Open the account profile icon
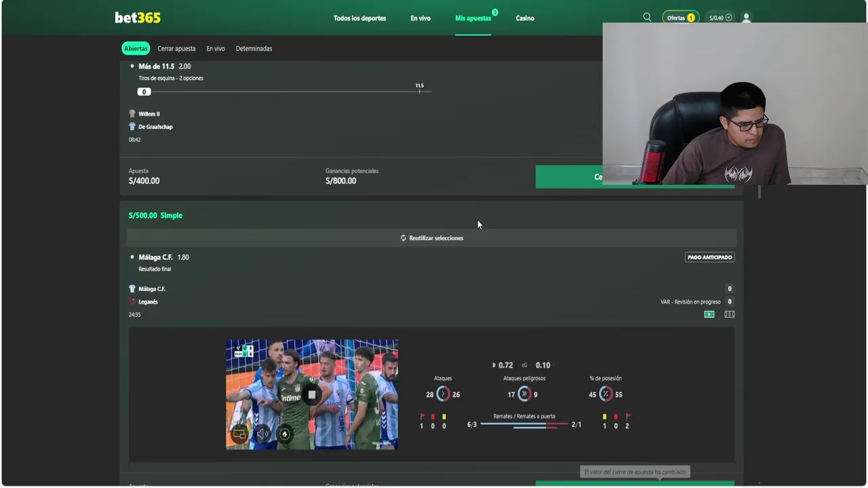This screenshot has height=488, width=868. 746,18
